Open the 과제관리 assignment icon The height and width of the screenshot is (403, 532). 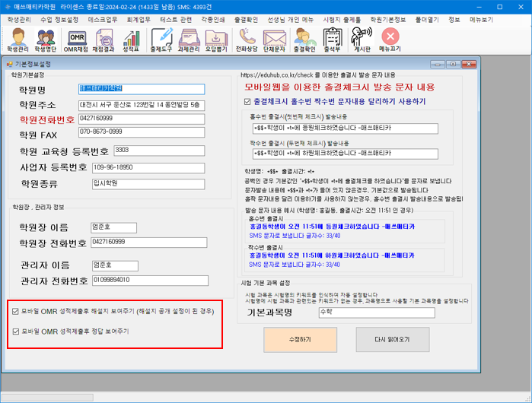pos(189,40)
